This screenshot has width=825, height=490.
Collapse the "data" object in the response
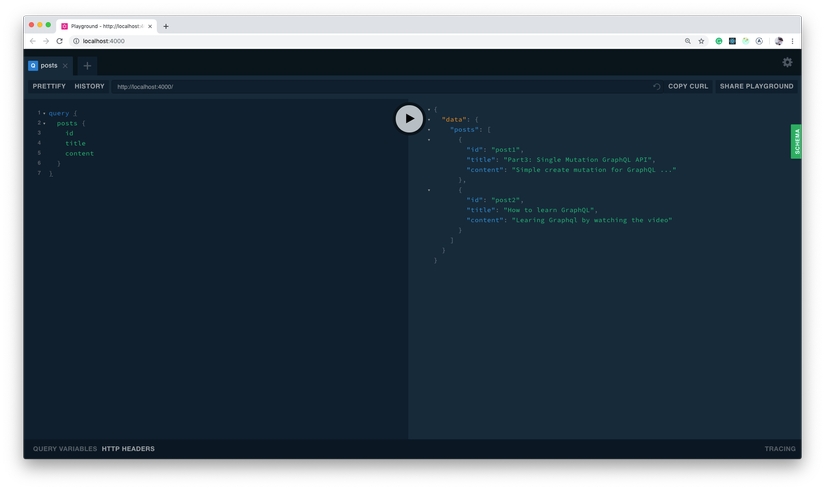point(429,119)
